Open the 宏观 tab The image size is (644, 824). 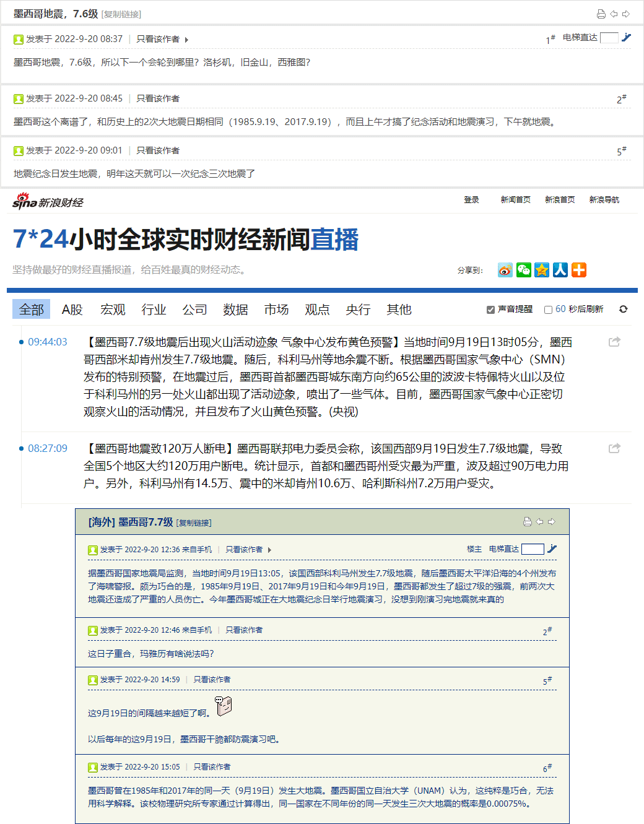click(x=113, y=310)
